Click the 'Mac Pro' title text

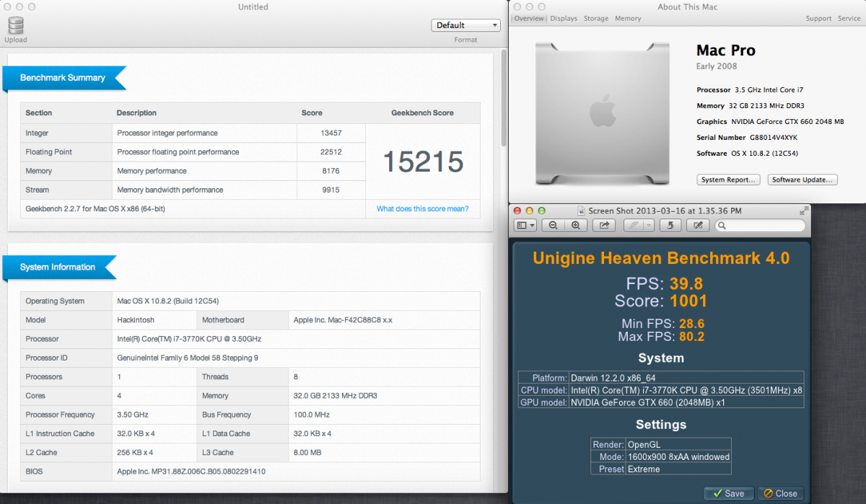tap(726, 50)
